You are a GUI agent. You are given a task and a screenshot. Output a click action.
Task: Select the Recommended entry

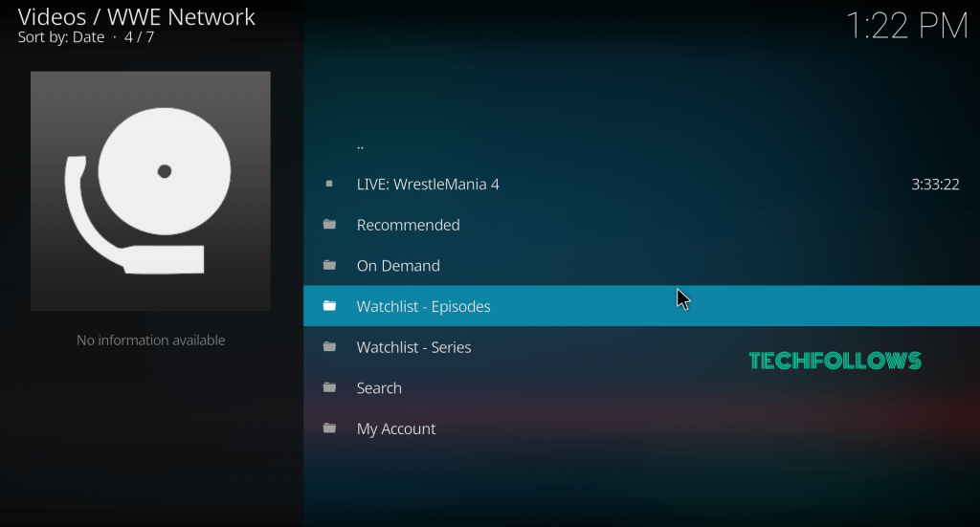click(641, 225)
